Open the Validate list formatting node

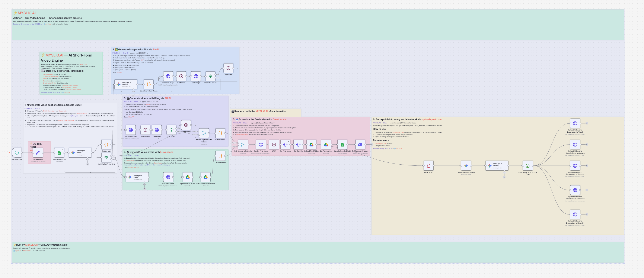[106, 157]
